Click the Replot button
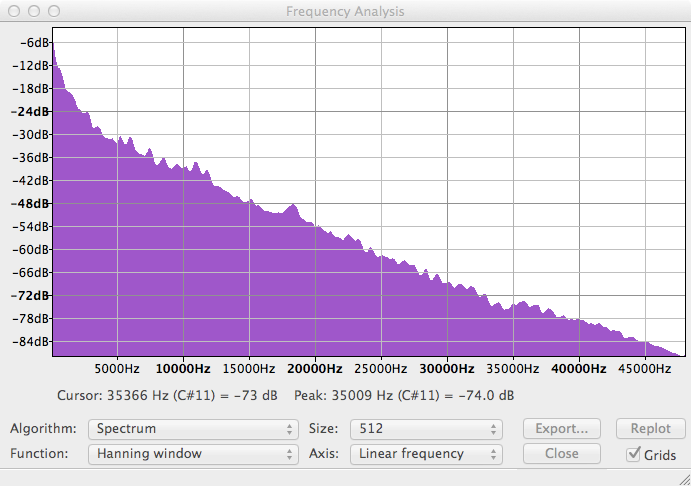Viewport: 691px width, 486px height. click(650, 429)
